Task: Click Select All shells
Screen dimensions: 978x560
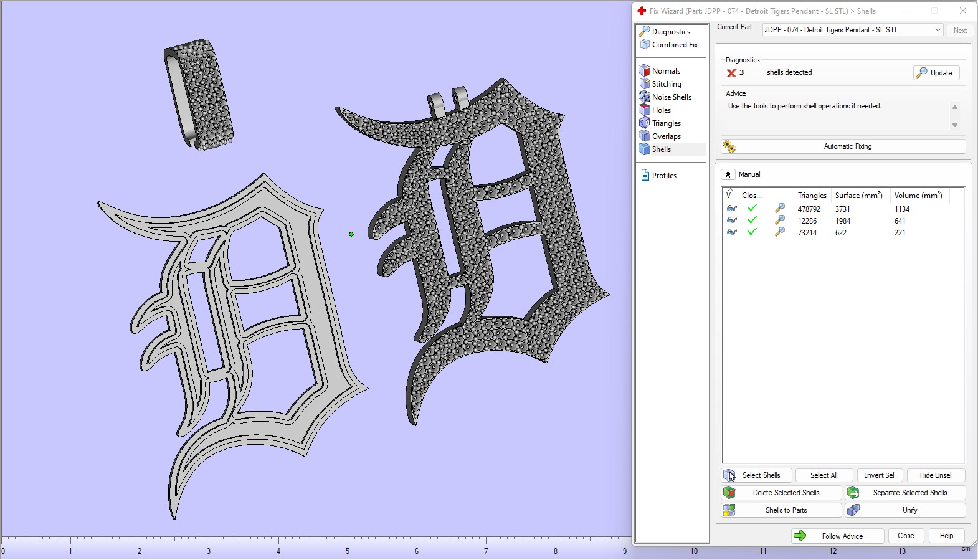Action: pyautogui.click(x=824, y=475)
